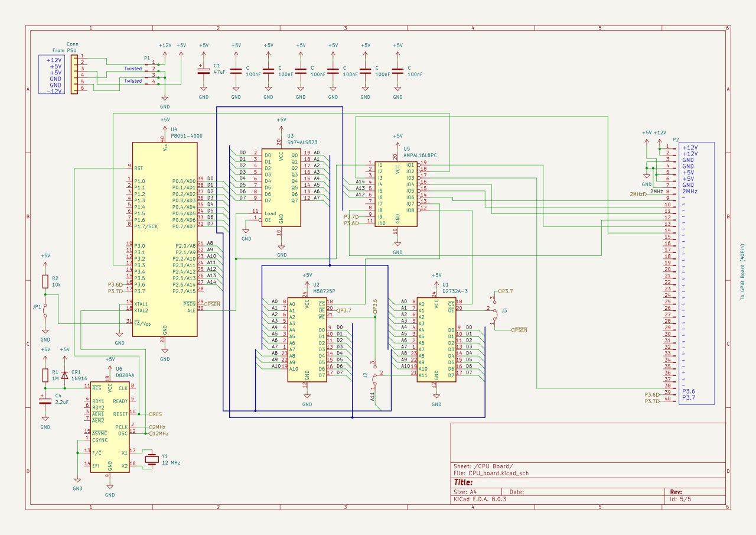Screen dimensions: 756x535
Task: Click the P8051 microcontroller U4 symbol
Action: (x=164, y=239)
